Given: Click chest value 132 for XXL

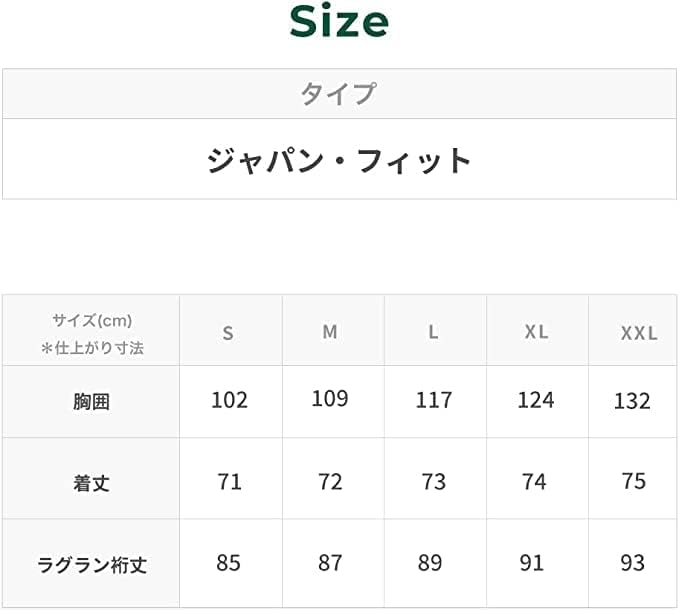Looking at the screenshot, I should click(632, 401).
